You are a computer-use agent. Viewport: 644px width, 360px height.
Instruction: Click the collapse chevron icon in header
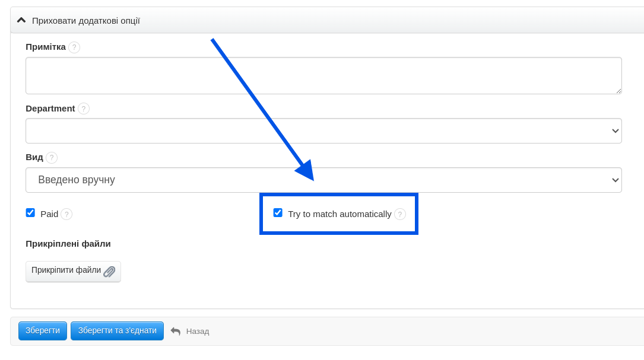pyautogui.click(x=21, y=20)
